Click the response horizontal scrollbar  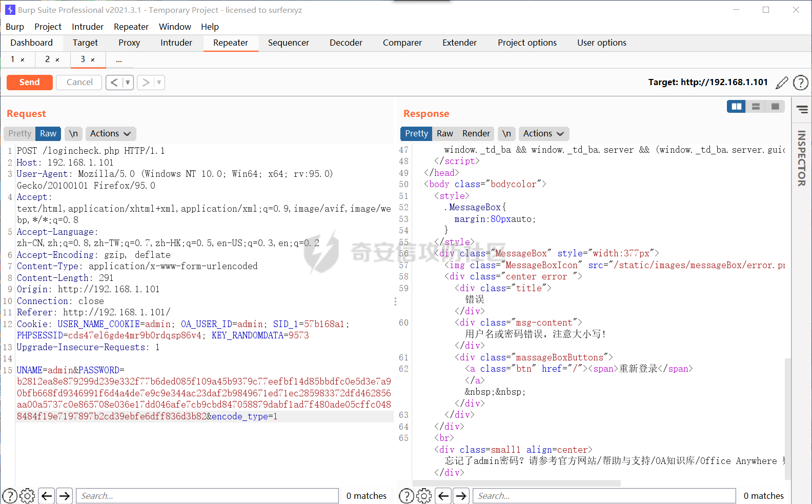pyautogui.click(x=516, y=483)
